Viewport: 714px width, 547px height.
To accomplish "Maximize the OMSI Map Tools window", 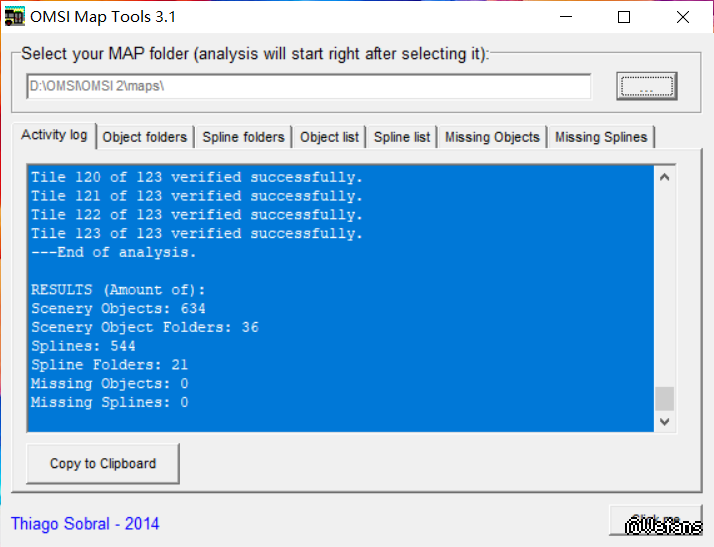I will pos(624,17).
